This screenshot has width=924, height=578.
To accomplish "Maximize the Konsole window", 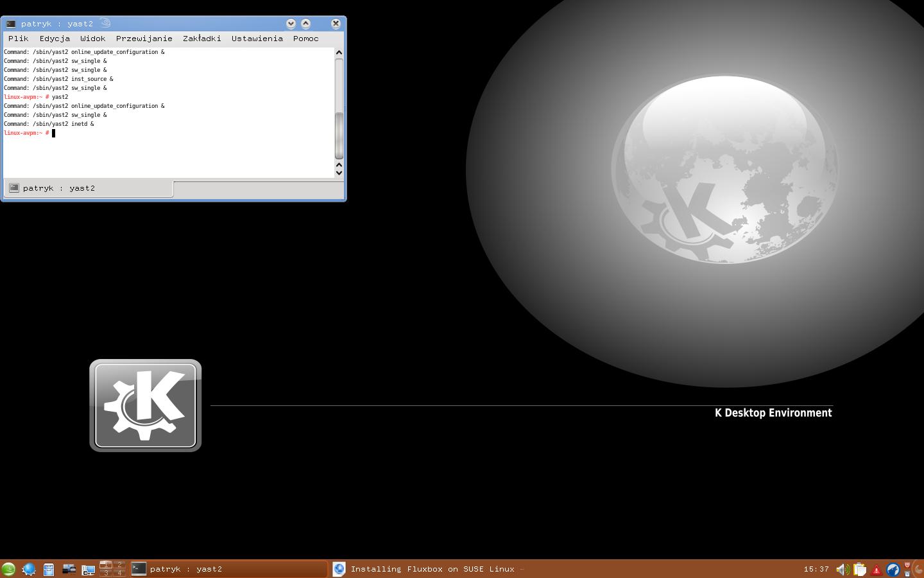I will coord(306,24).
